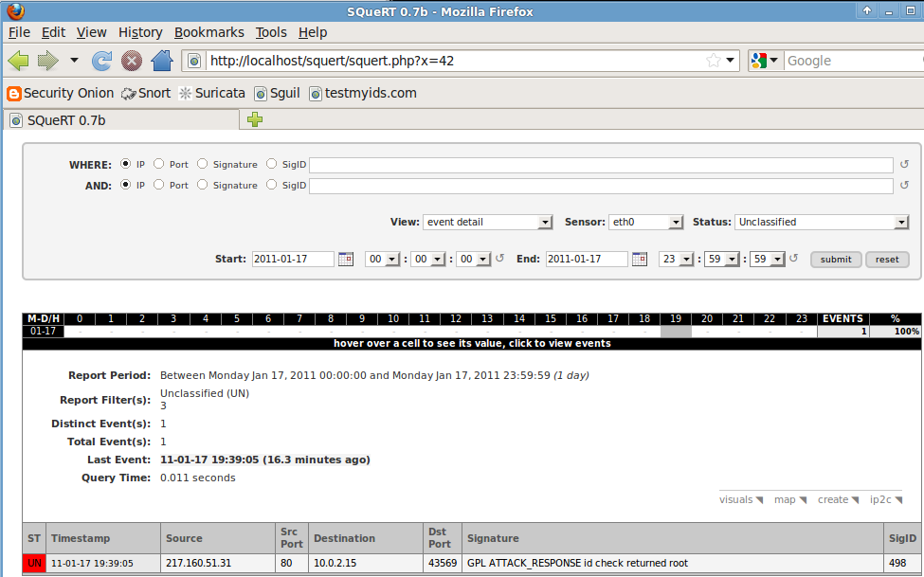Viewport: 924px width, 577px height.
Task: Click inside the address bar URL field
Action: coord(426,60)
